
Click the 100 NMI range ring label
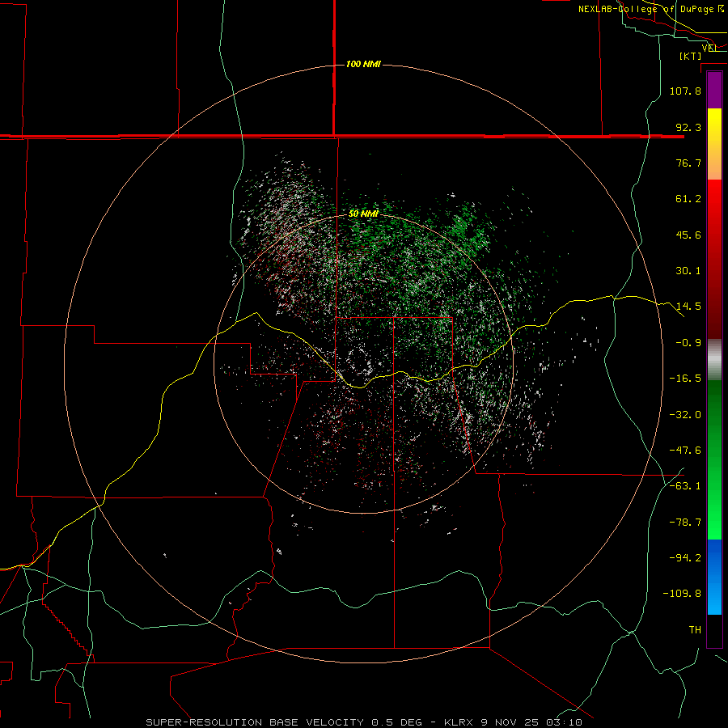[x=363, y=64]
